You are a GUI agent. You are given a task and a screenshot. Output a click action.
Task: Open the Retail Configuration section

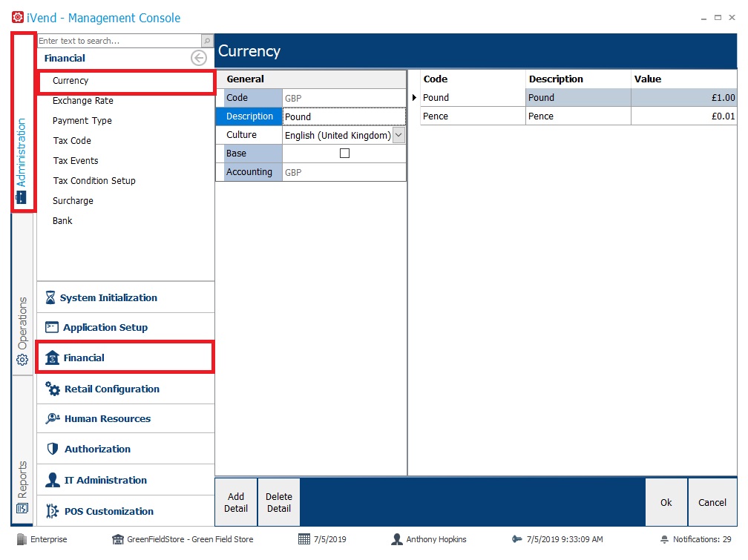point(126,388)
